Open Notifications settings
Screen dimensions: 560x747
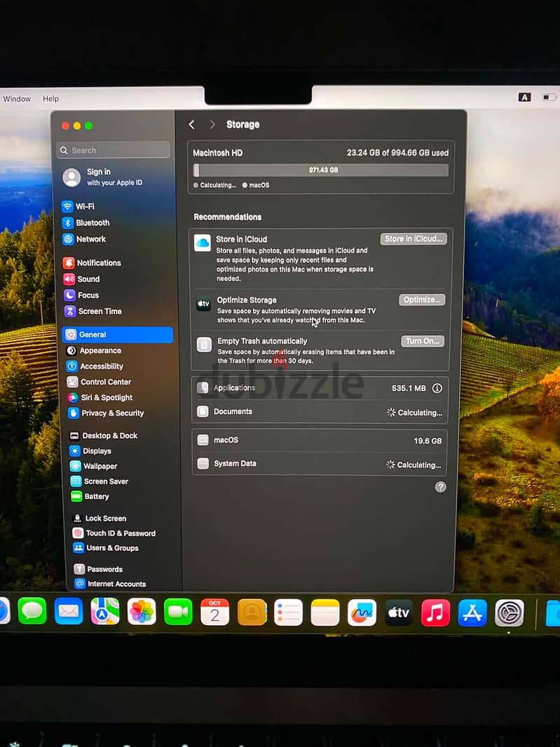point(93,263)
